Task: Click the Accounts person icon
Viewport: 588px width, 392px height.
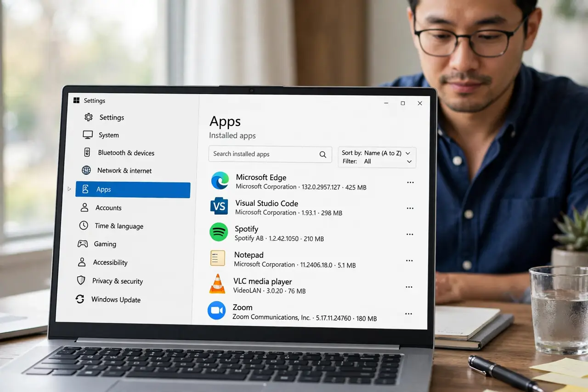Action: pyautogui.click(x=85, y=207)
